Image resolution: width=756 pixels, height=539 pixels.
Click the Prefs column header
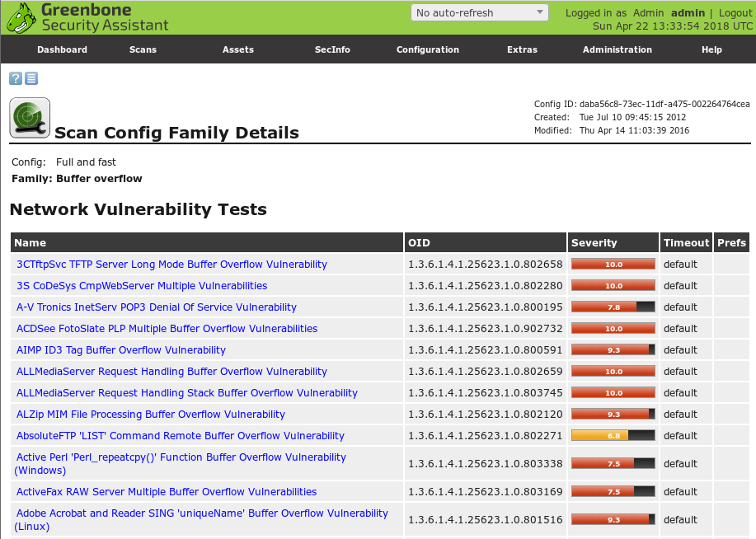731,242
